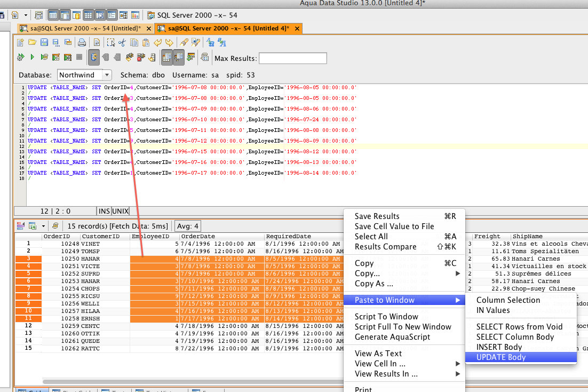
Task: Click Generate AquaScript menu entry
Action: coord(404,337)
